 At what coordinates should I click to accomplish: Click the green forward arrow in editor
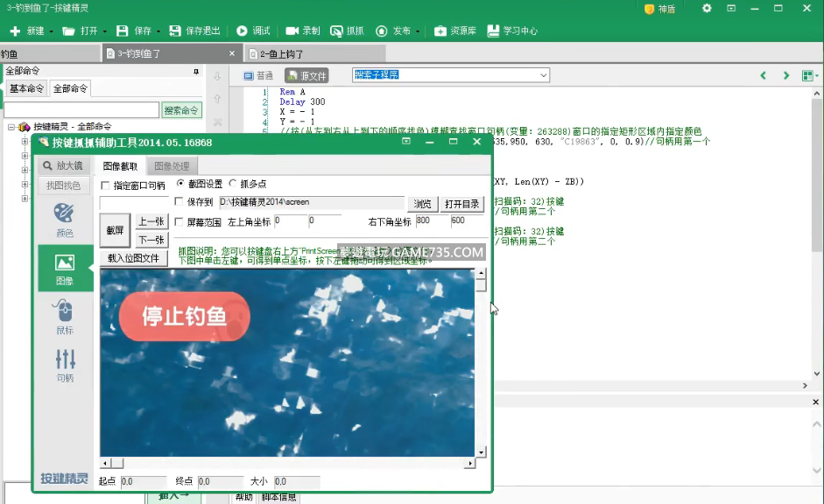click(x=786, y=75)
